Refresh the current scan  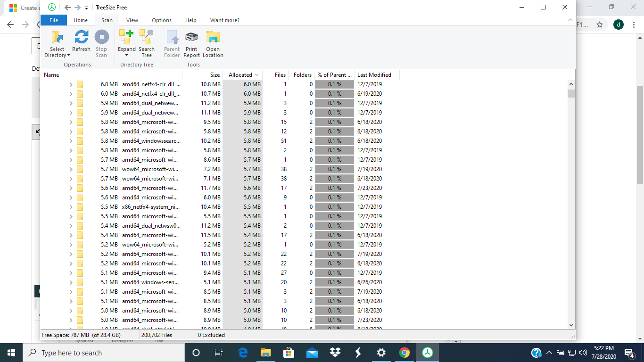pos(81,41)
